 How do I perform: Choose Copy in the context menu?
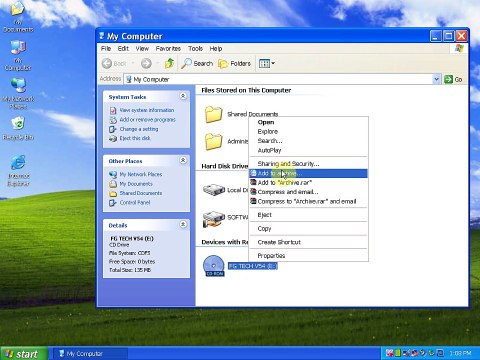click(x=308, y=229)
